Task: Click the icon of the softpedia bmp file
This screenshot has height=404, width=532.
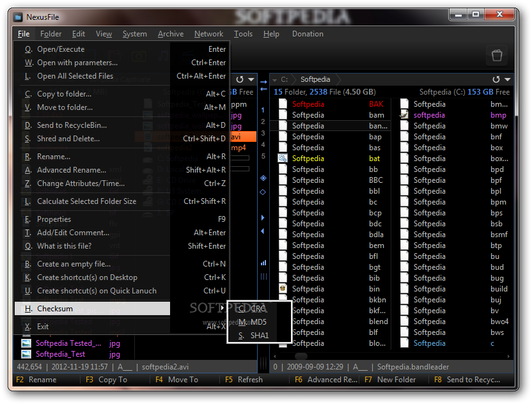Action: tap(403, 115)
